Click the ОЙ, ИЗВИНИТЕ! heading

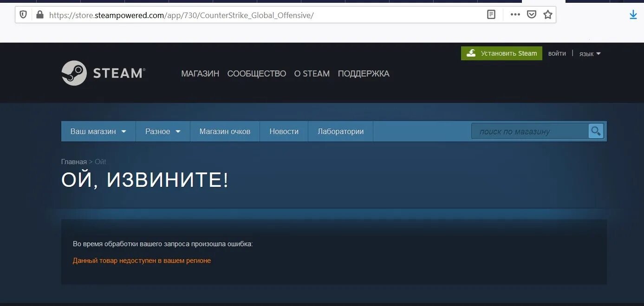coord(145,180)
